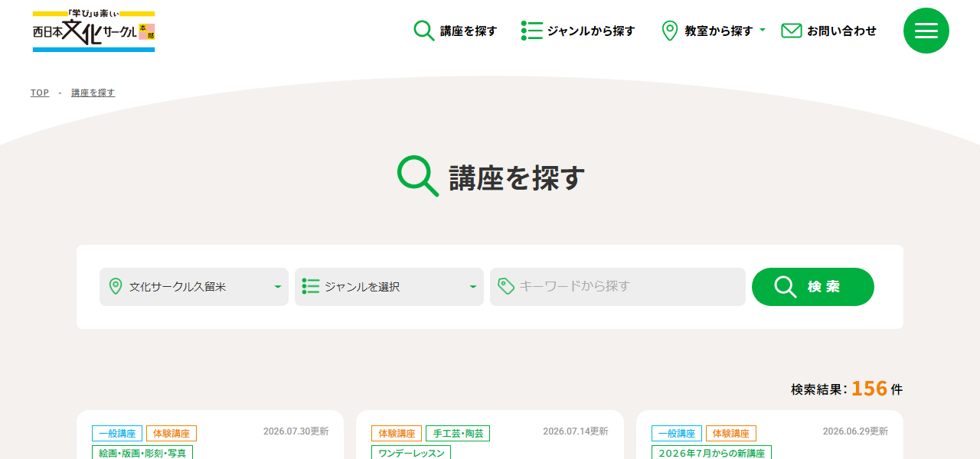
Task: Click the list icon in the genre selector
Action: pyautogui.click(x=310, y=287)
